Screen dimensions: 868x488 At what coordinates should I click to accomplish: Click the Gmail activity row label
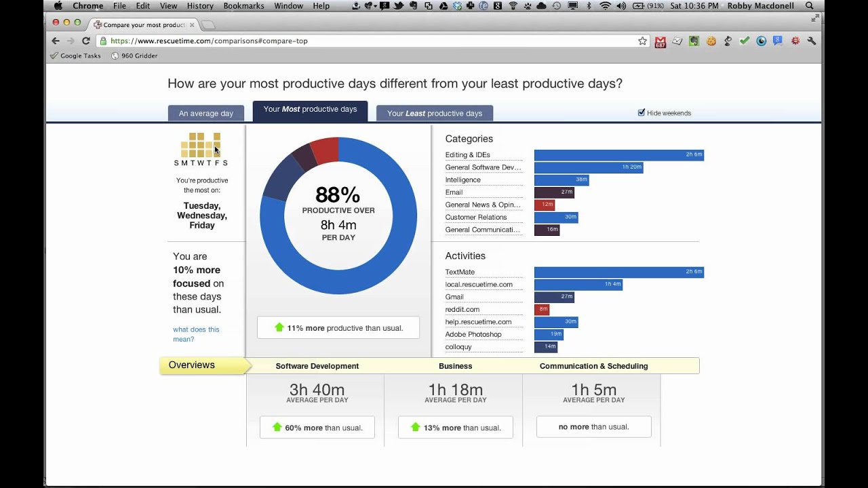454,297
